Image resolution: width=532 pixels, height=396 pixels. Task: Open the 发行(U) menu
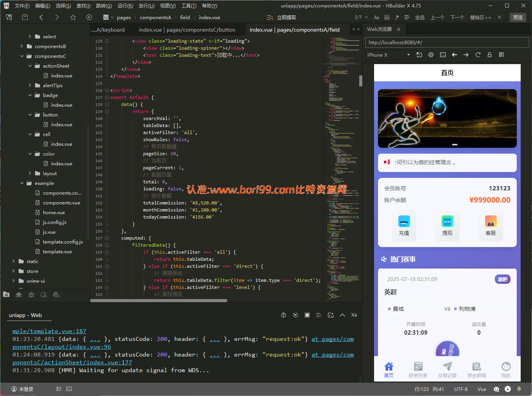pyautogui.click(x=147, y=5)
